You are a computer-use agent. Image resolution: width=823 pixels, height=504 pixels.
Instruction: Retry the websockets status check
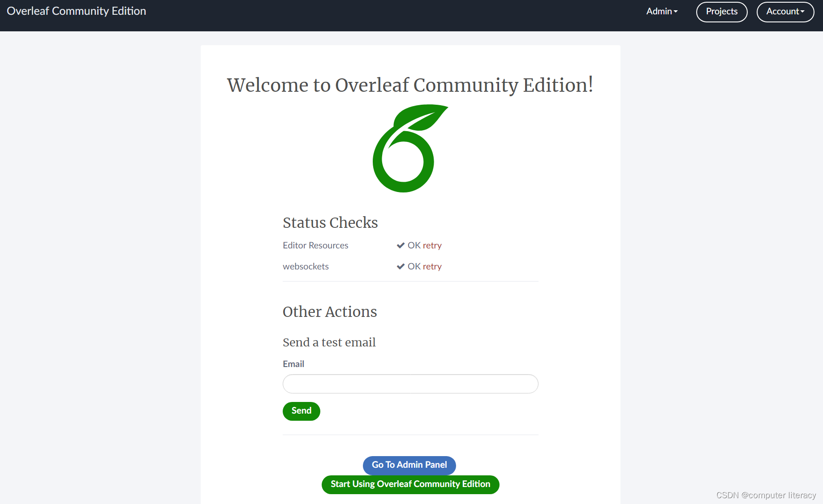click(x=432, y=266)
